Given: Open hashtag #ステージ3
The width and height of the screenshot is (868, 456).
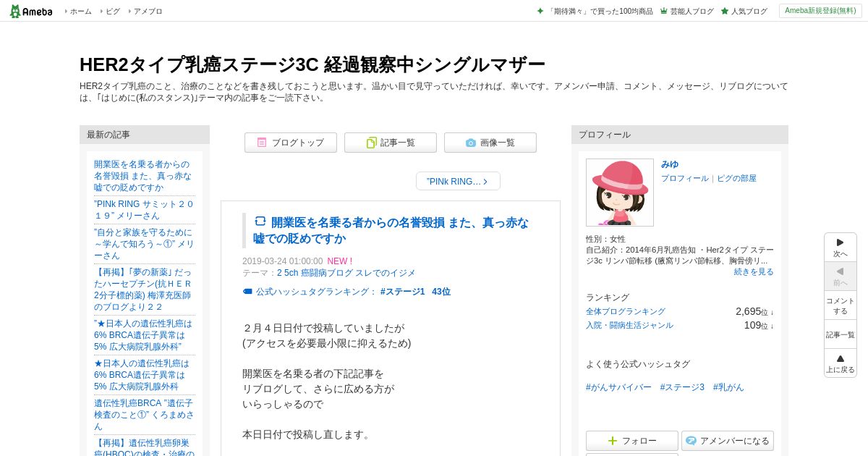Looking at the screenshot, I should (682, 387).
